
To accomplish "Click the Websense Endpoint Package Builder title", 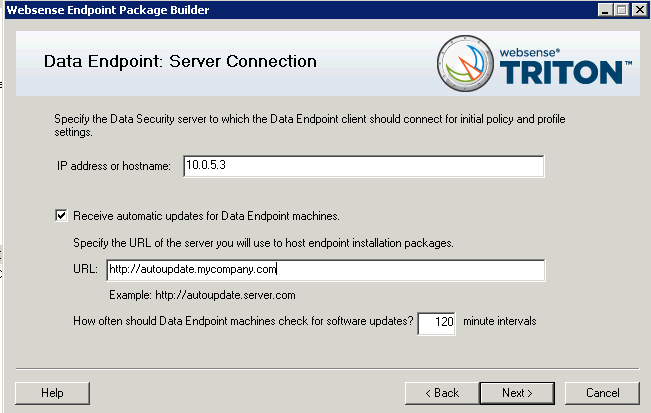I will click(x=108, y=10).
